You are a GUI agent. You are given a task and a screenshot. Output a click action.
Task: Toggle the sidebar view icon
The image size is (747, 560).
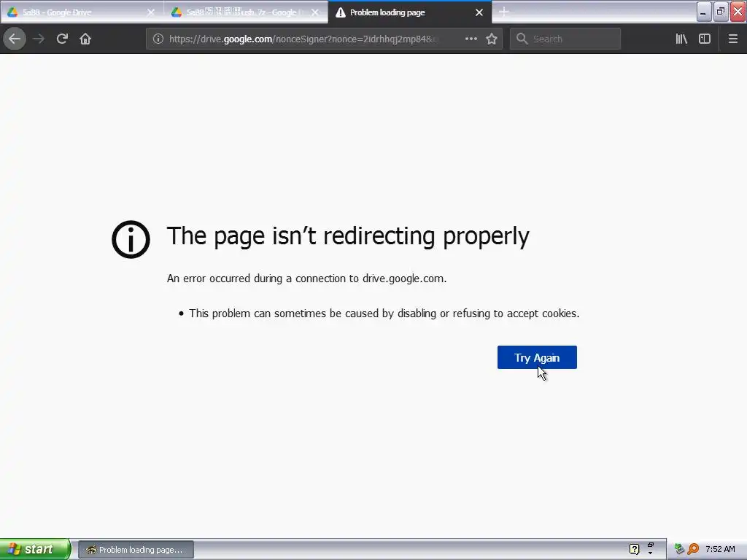(x=705, y=39)
